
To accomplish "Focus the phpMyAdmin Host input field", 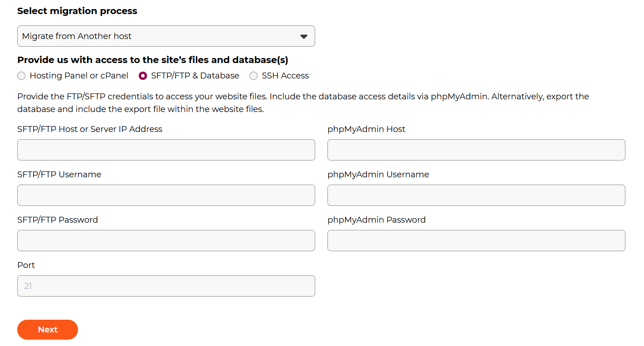I will (476, 150).
